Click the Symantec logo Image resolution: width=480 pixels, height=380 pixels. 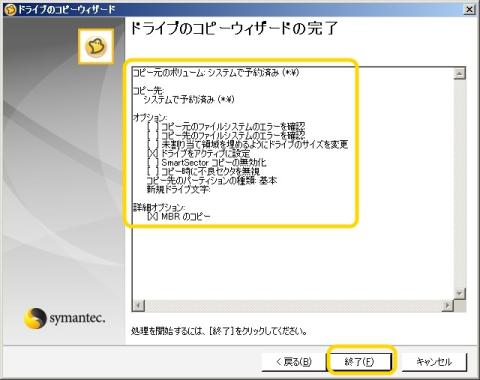(64, 318)
